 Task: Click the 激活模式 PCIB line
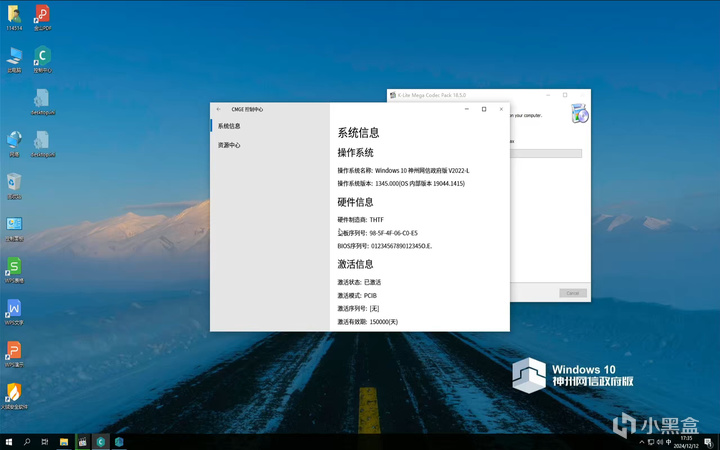(x=357, y=295)
